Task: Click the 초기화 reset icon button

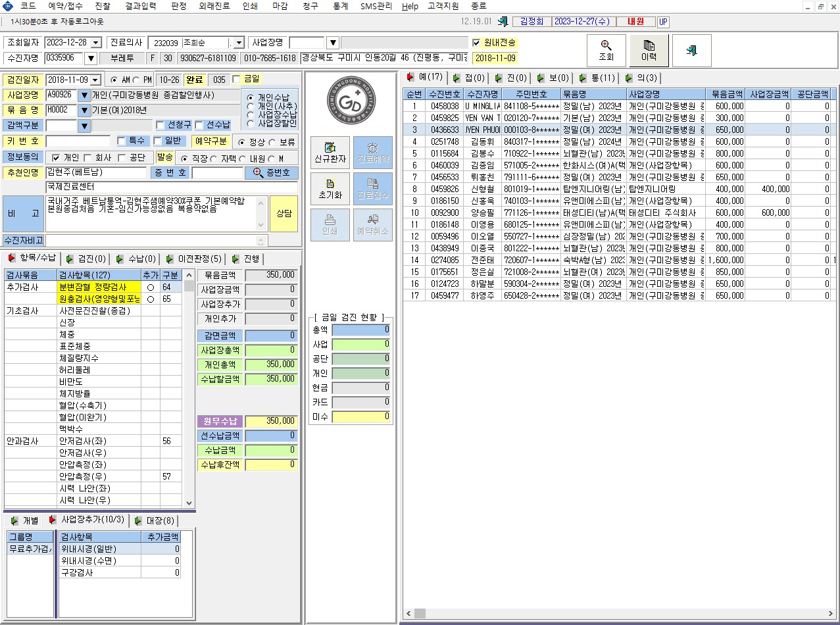Action: coord(330,189)
